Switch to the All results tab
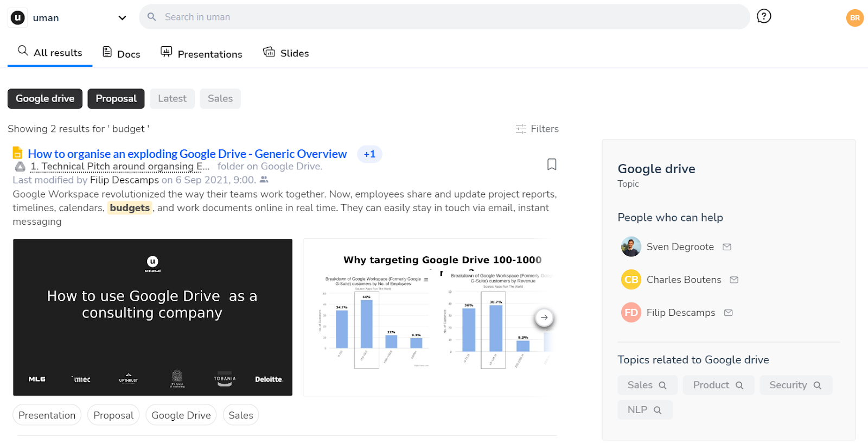The width and height of the screenshot is (868, 443). 50,53
